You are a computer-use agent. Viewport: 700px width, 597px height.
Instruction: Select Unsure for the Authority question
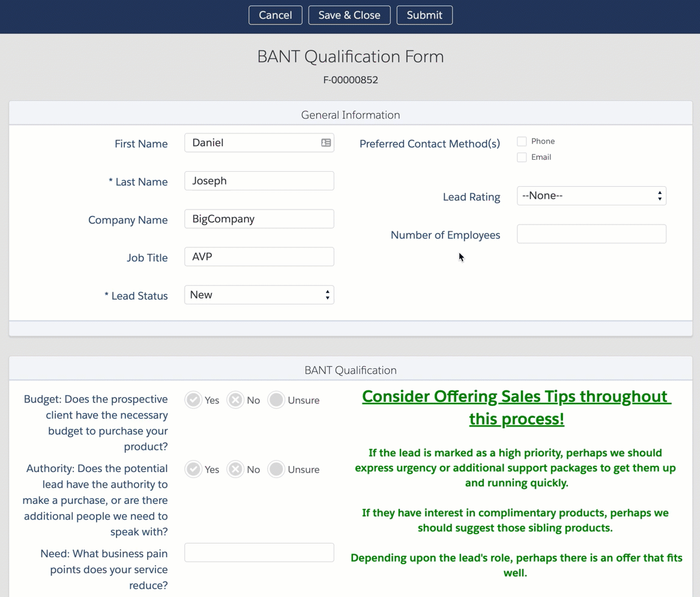tap(276, 469)
